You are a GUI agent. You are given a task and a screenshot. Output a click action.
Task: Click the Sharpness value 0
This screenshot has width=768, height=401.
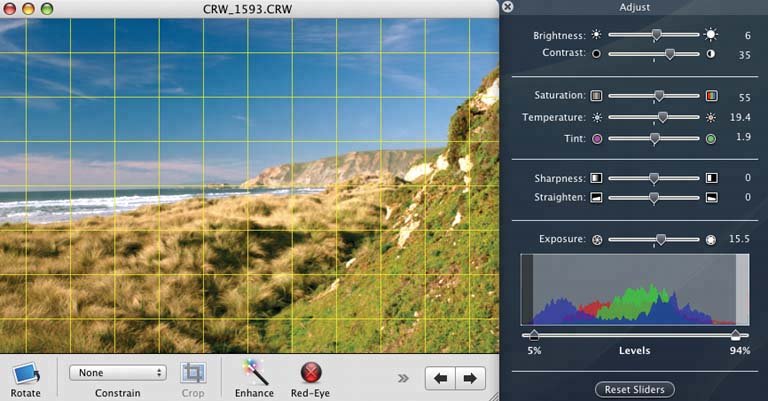(x=747, y=177)
